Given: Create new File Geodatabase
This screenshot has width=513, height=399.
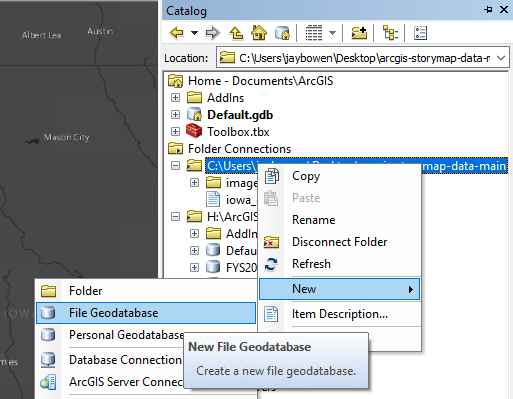Looking at the screenshot, I should 146,313.
